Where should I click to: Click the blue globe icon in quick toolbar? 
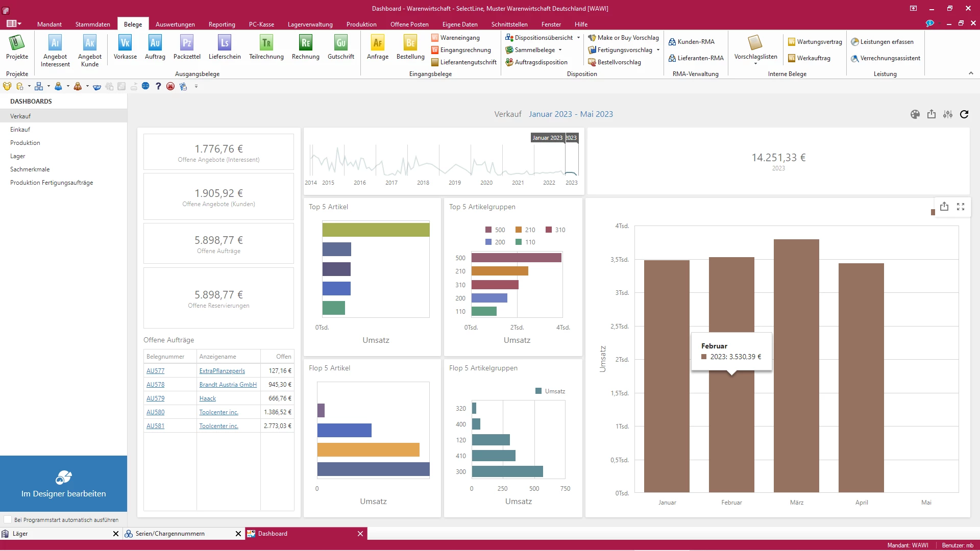(x=145, y=86)
